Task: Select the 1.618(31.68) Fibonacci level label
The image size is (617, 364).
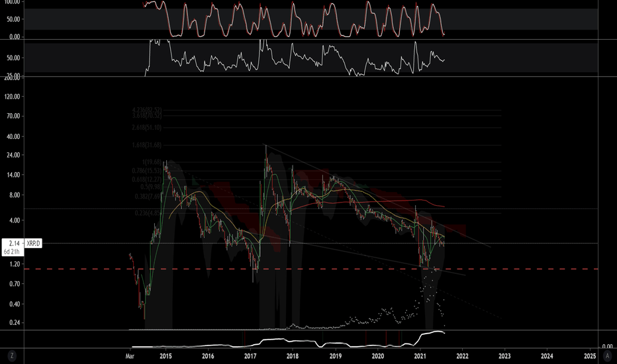Action: click(147, 145)
